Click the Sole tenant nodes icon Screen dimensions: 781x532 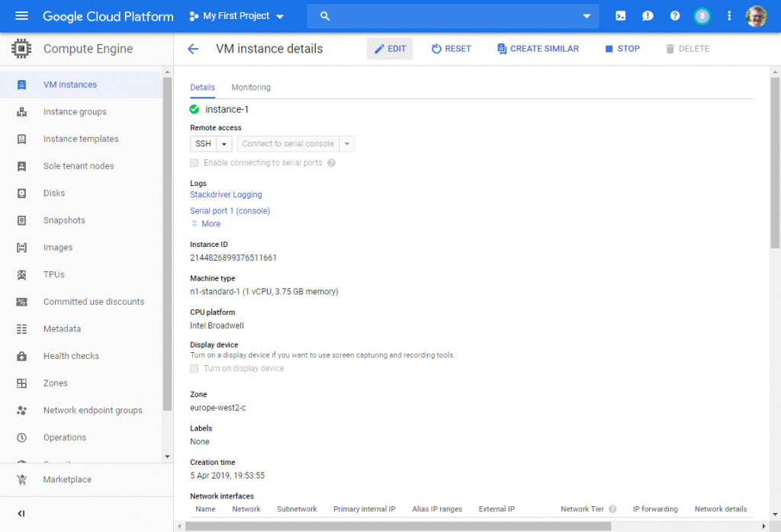21,166
